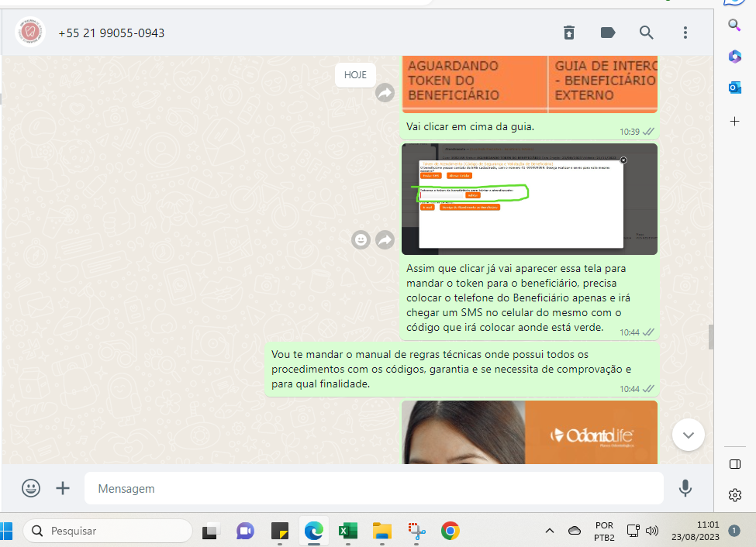Open the OneDrive cloud tray icon
756x547 pixels.
tap(575, 531)
